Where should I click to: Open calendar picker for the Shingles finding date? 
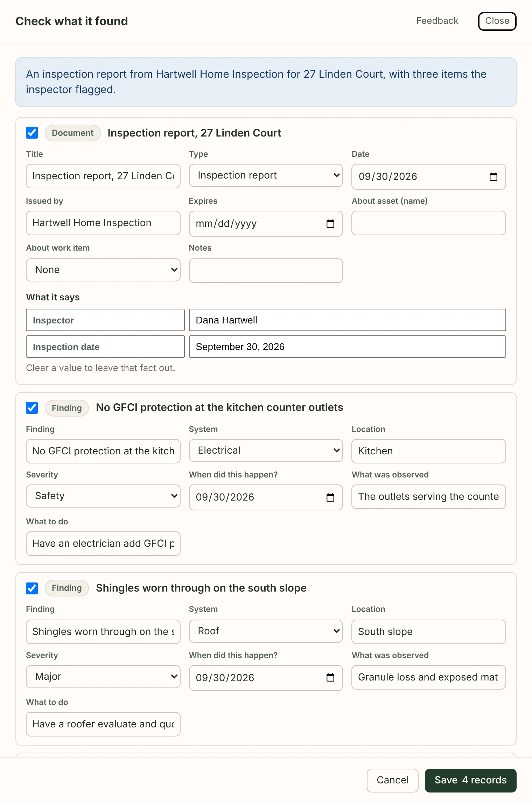[330, 678]
